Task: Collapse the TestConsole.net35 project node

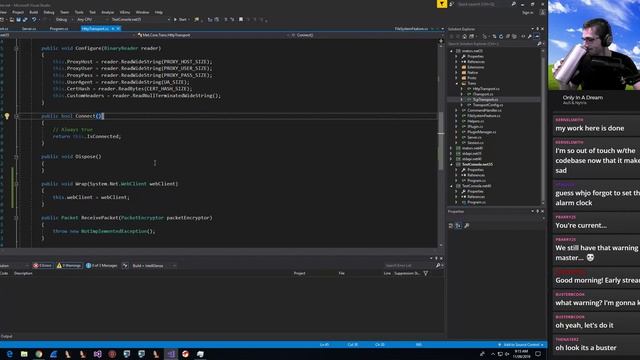Action: click(x=451, y=164)
